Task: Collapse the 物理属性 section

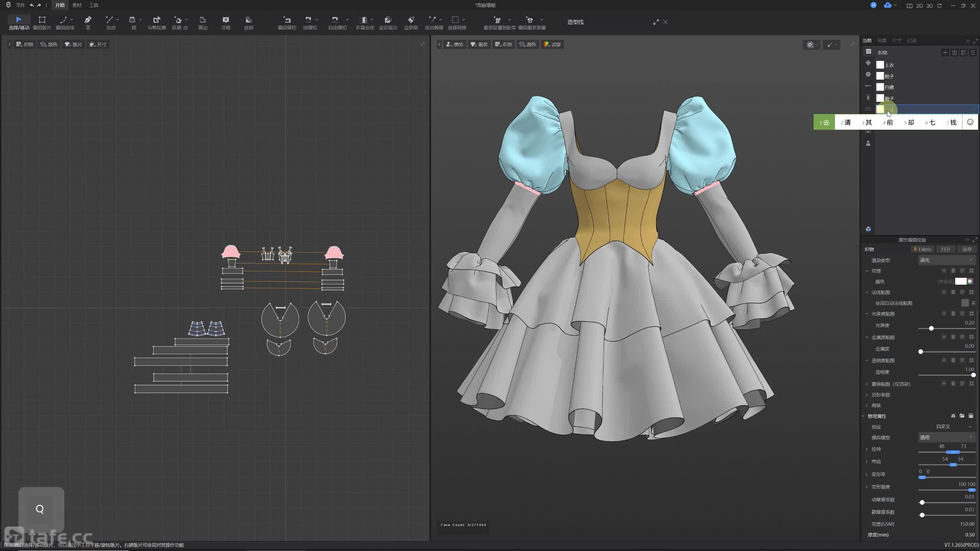Action: tap(864, 416)
